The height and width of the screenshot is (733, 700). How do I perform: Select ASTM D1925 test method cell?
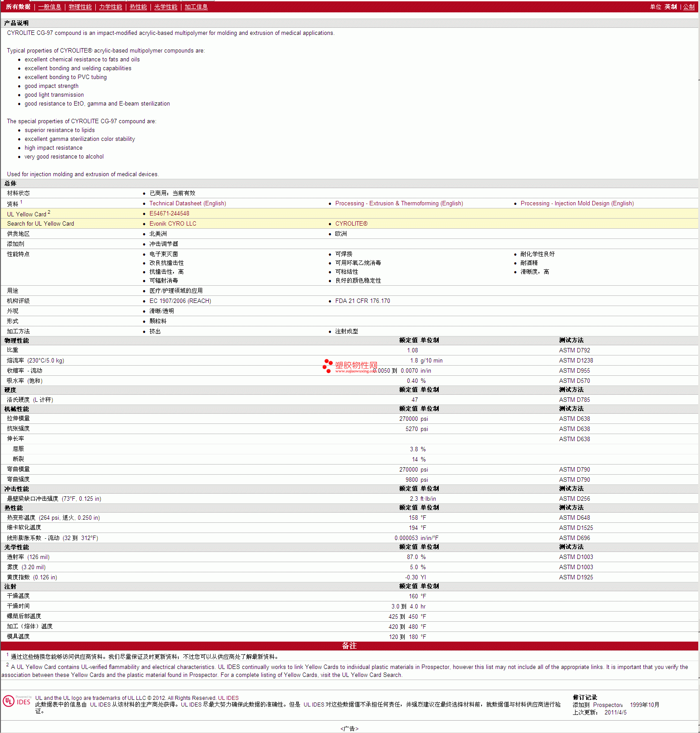(576, 578)
